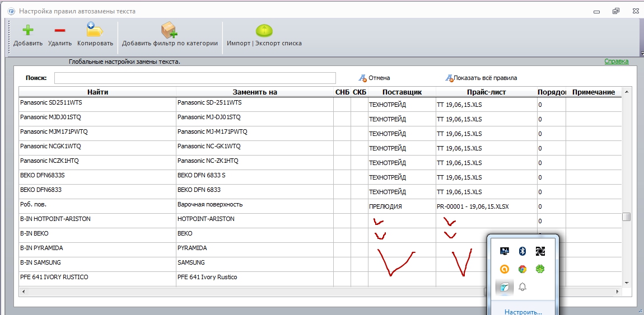Click the icon next to Отмена
The image size is (644, 315).
(362, 78)
